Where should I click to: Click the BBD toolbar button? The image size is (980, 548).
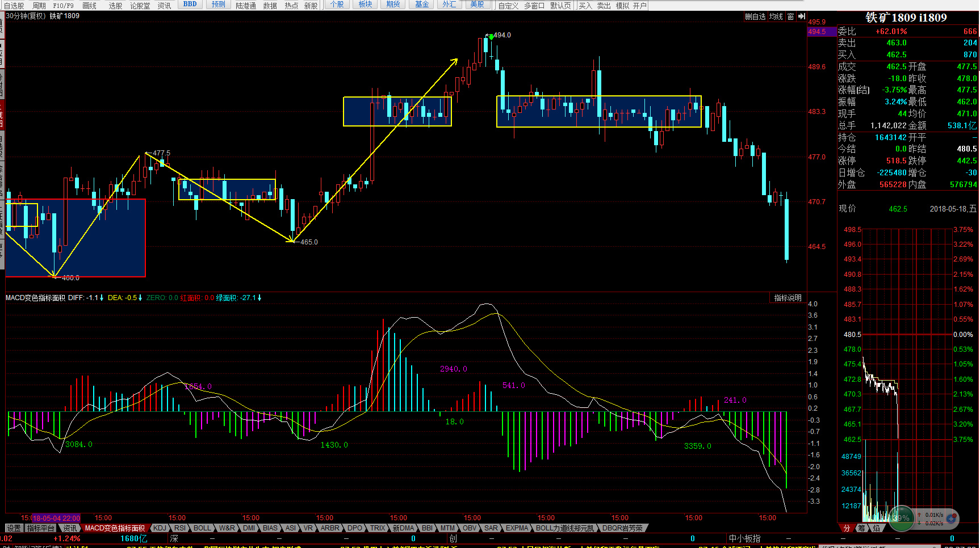point(190,4)
